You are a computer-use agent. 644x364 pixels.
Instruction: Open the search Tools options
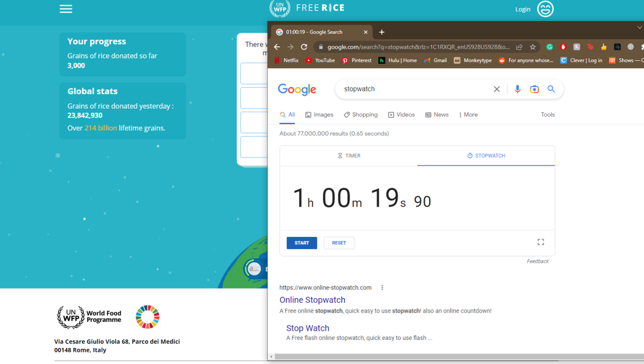tap(548, 115)
